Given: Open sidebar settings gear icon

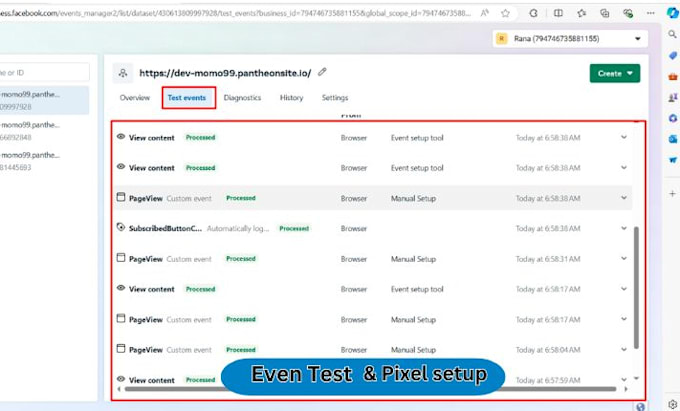Looking at the screenshot, I should pyautogui.click(x=673, y=404).
